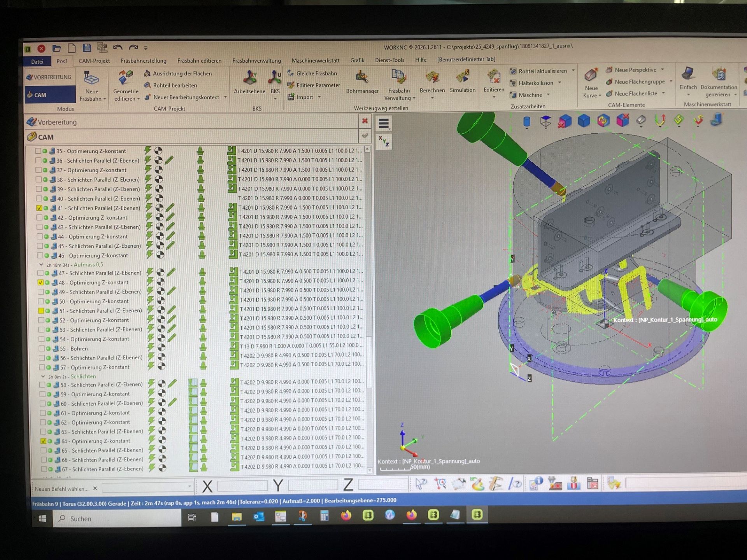Close the Vorbereitung panel with red X
The height and width of the screenshot is (560, 747).
(x=365, y=121)
